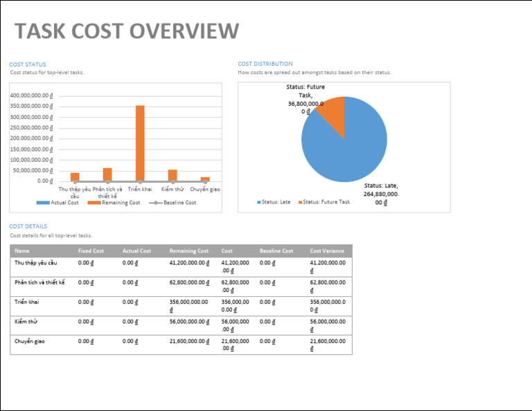Click the Chuyển giao axis category label
Viewport: 532px width, 411px height.
[205, 190]
